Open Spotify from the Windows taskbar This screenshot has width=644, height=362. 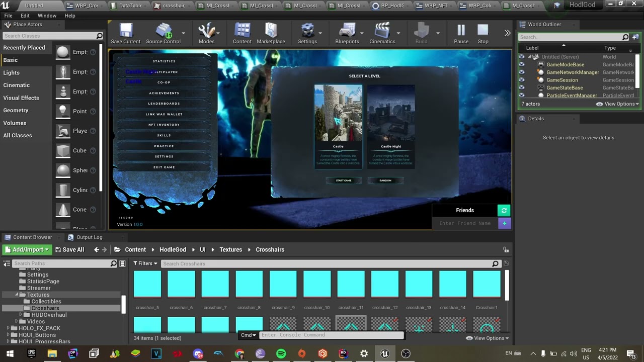point(281,354)
